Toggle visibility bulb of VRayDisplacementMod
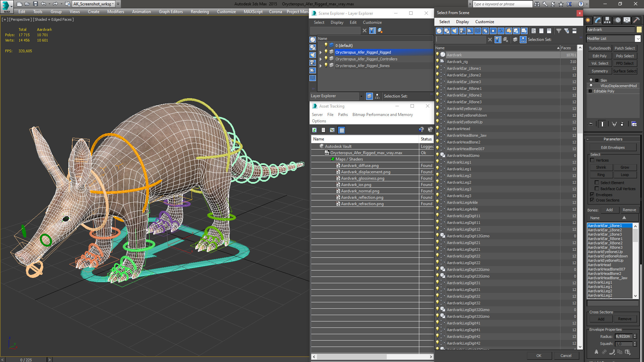The width and height of the screenshot is (644, 362). pyautogui.click(x=591, y=86)
